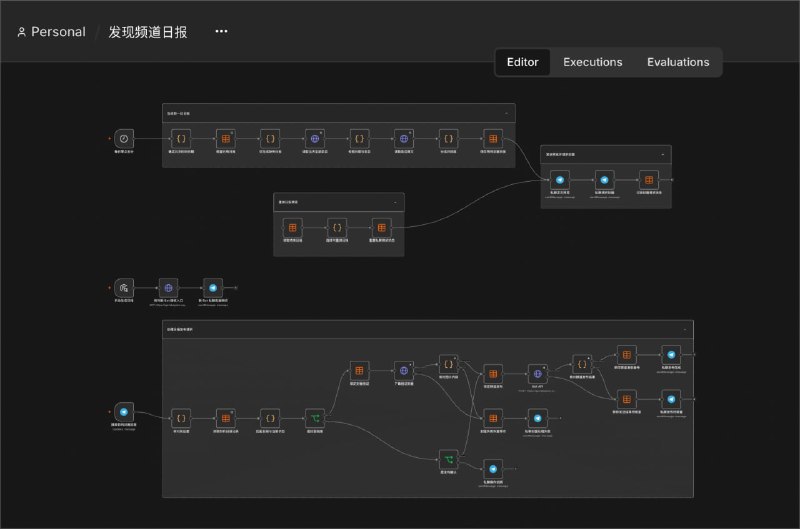Select the table node ending right group
The height and width of the screenshot is (529, 800).
pyautogui.click(x=649, y=180)
